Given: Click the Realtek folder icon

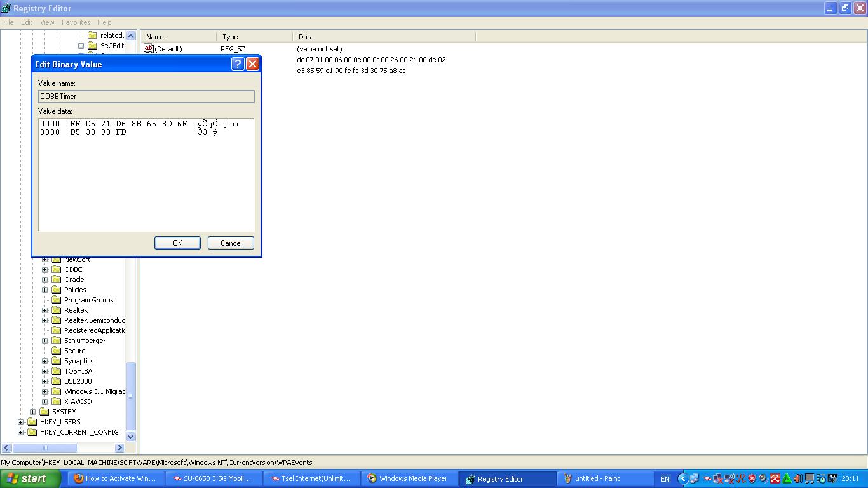Looking at the screenshot, I should pyautogui.click(x=57, y=309).
